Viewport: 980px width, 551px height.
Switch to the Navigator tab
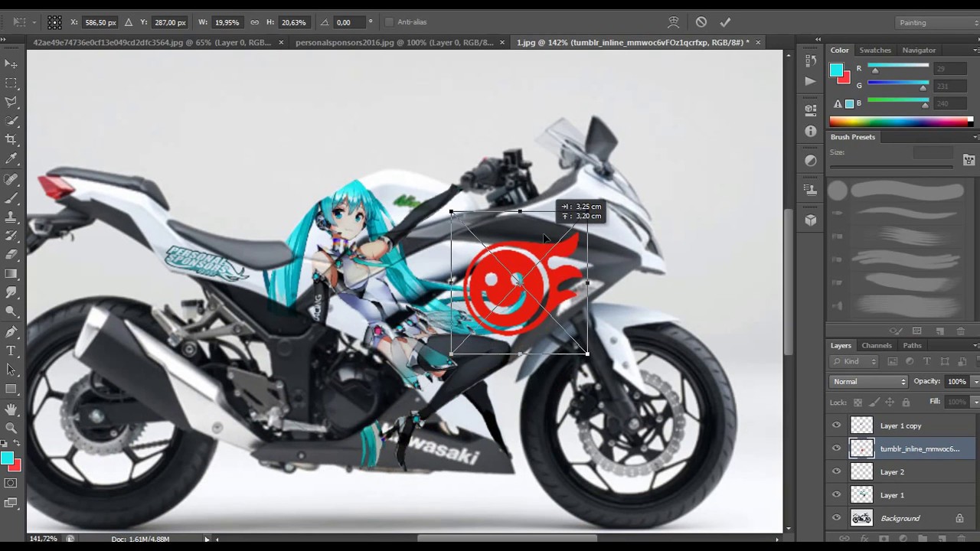(x=919, y=50)
